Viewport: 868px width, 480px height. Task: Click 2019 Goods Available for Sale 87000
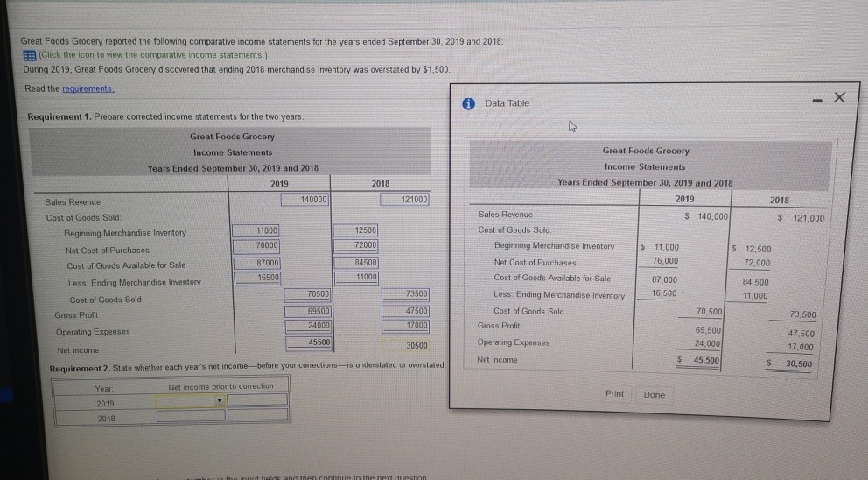257,263
